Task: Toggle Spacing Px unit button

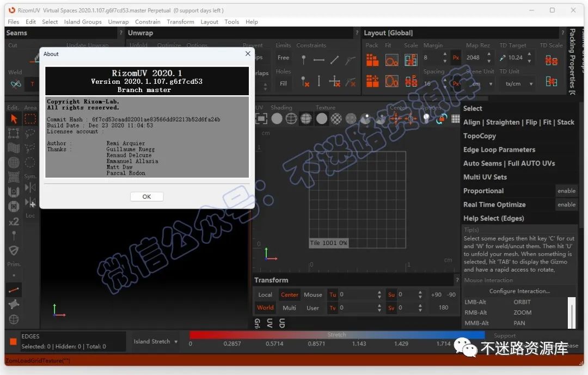Action: click(456, 84)
